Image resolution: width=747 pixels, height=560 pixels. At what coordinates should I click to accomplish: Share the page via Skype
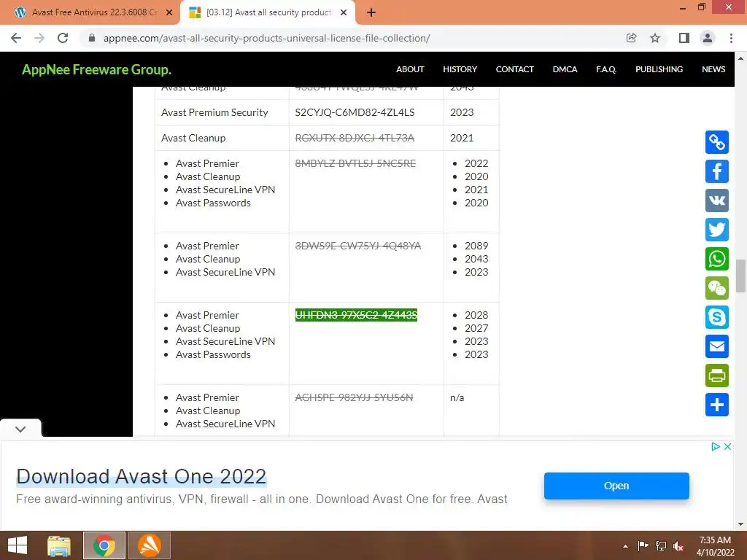coord(717,317)
